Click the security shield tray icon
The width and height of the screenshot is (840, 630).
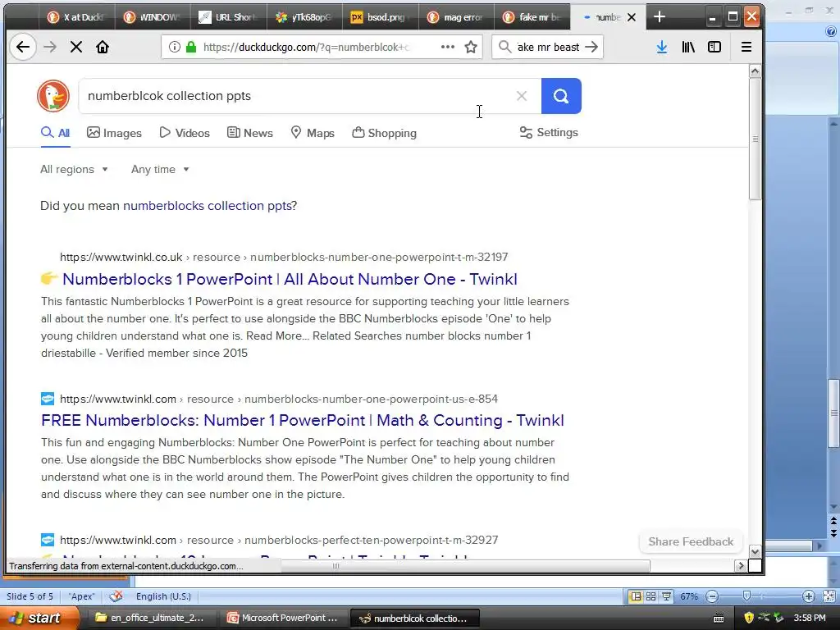coord(749,618)
